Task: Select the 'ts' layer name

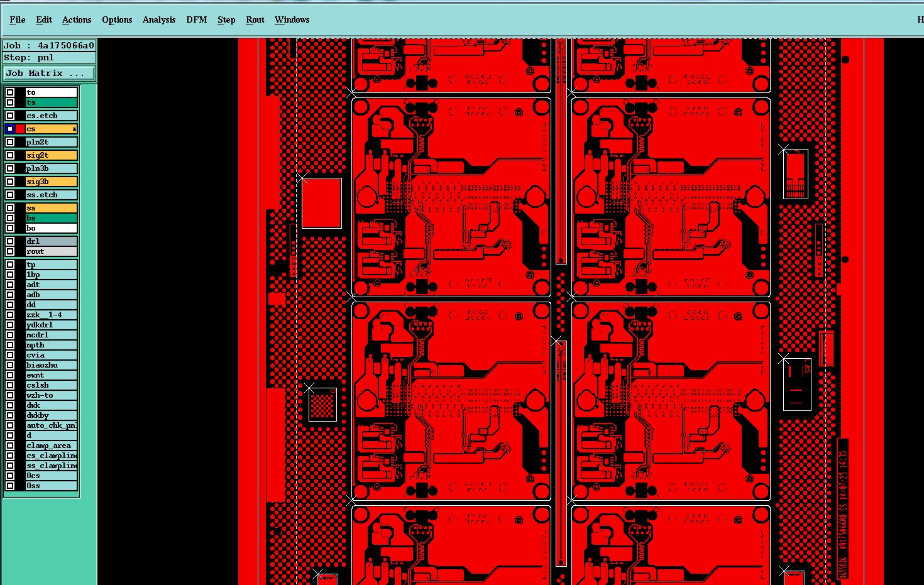Action: (51, 102)
